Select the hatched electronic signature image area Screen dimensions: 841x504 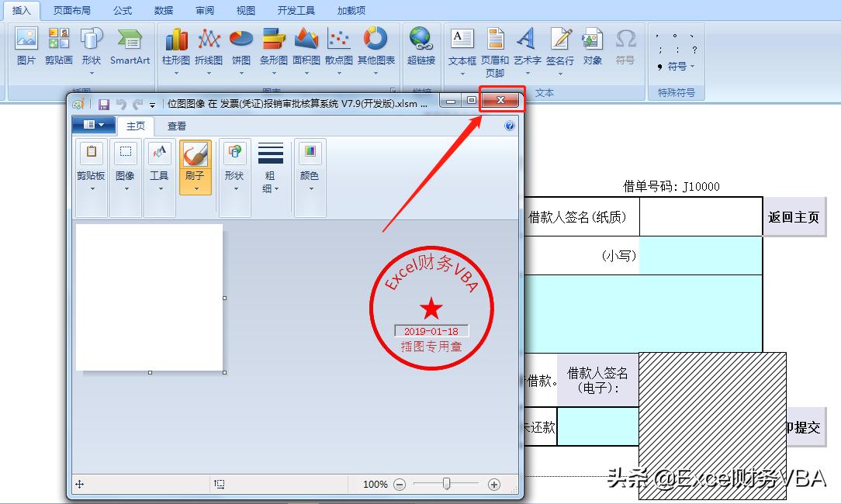[713, 426]
